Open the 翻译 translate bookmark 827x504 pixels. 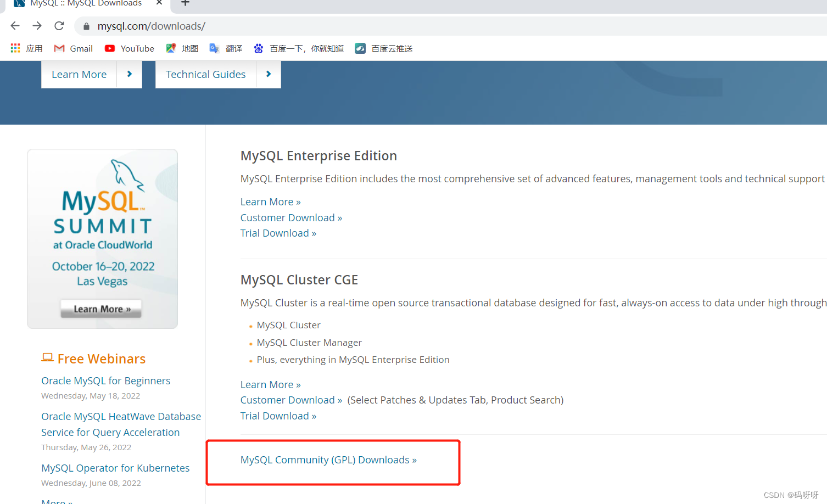point(226,48)
